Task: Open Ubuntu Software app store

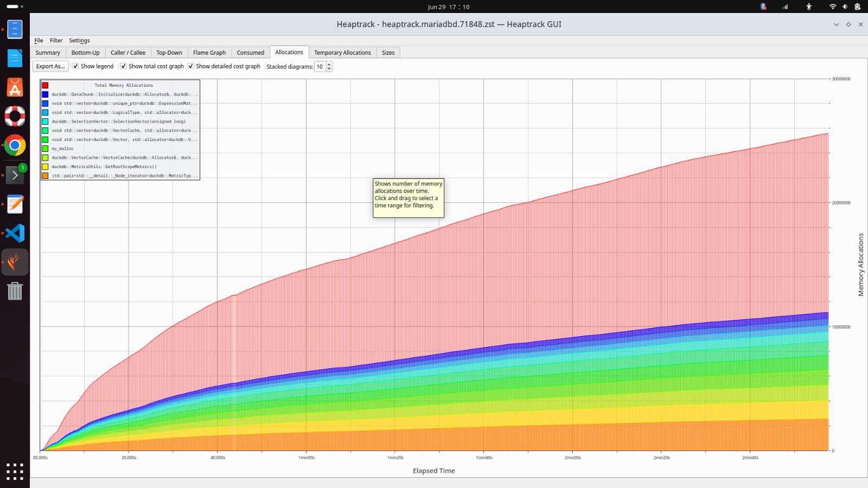Action: point(15,87)
